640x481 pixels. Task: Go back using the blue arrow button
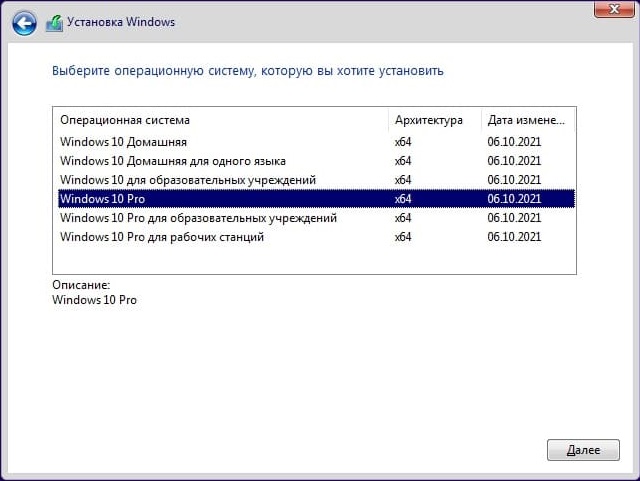24,23
